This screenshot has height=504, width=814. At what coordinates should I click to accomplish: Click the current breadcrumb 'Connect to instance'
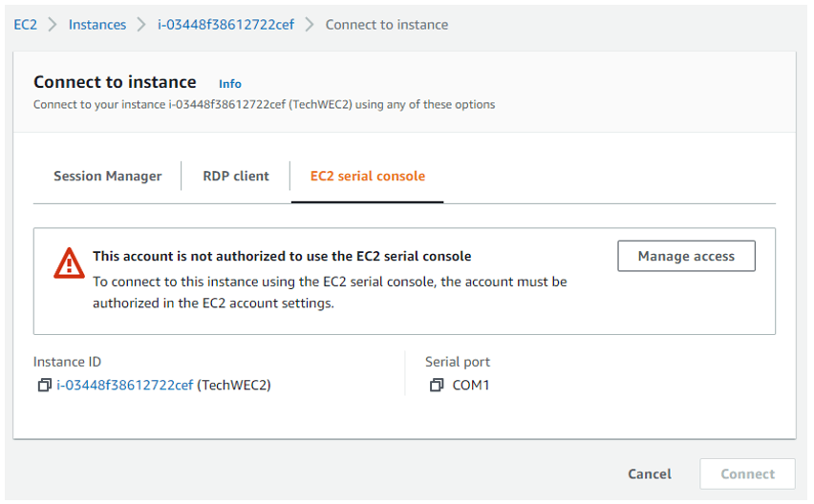(387, 25)
